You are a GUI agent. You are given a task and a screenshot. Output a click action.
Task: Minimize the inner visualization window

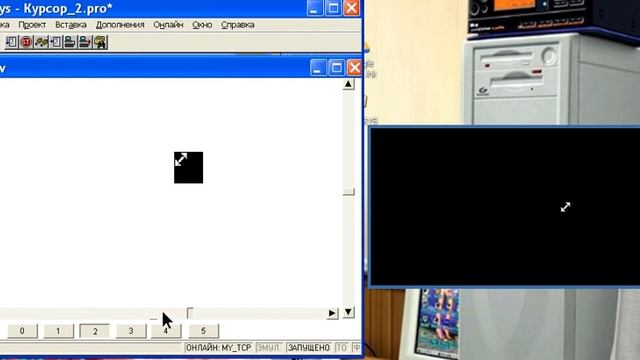[318, 67]
